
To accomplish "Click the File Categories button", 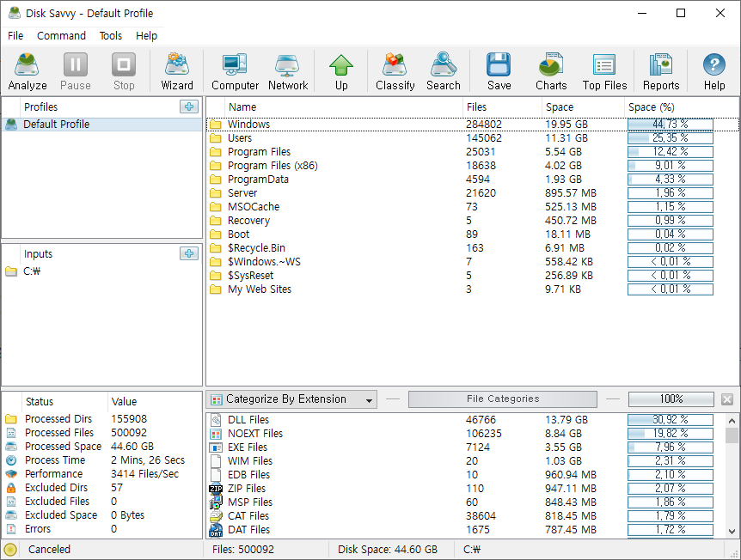I will point(503,399).
